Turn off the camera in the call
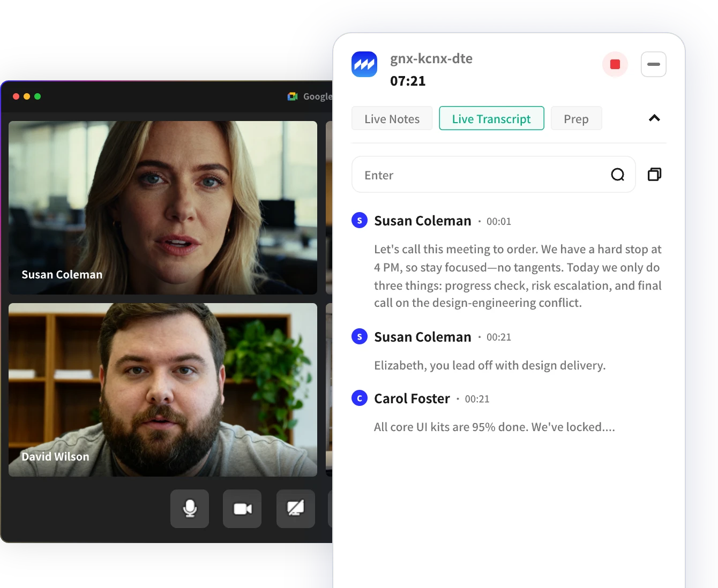This screenshot has width=718, height=588. [242, 509]
